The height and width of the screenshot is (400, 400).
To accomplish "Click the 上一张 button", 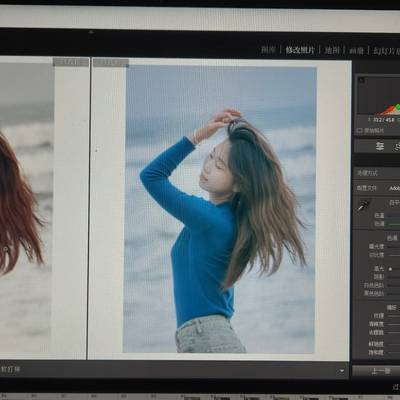I will coord(381,371).
